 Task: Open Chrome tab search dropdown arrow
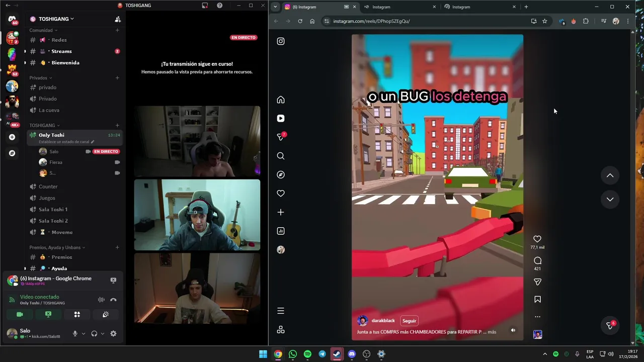tap(275, 7)
